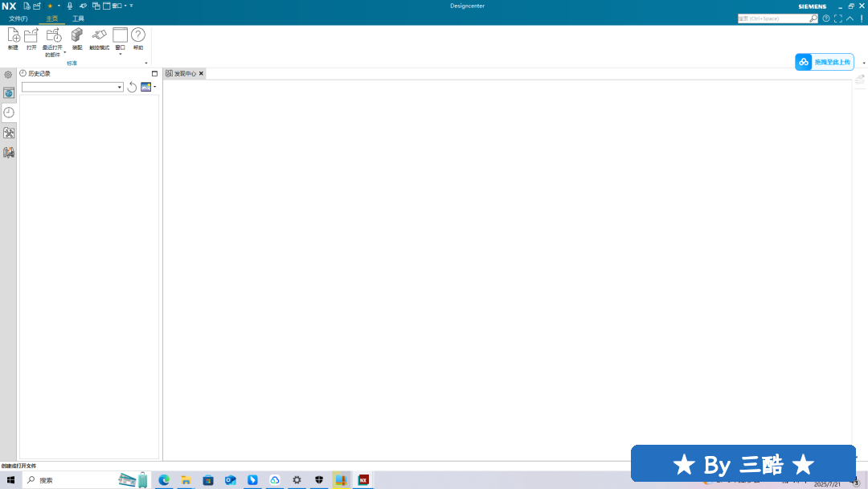Click the New (新建) ribbon button
Image resolution: width=868 pixels, height=489 pixels.
[14, 39]
